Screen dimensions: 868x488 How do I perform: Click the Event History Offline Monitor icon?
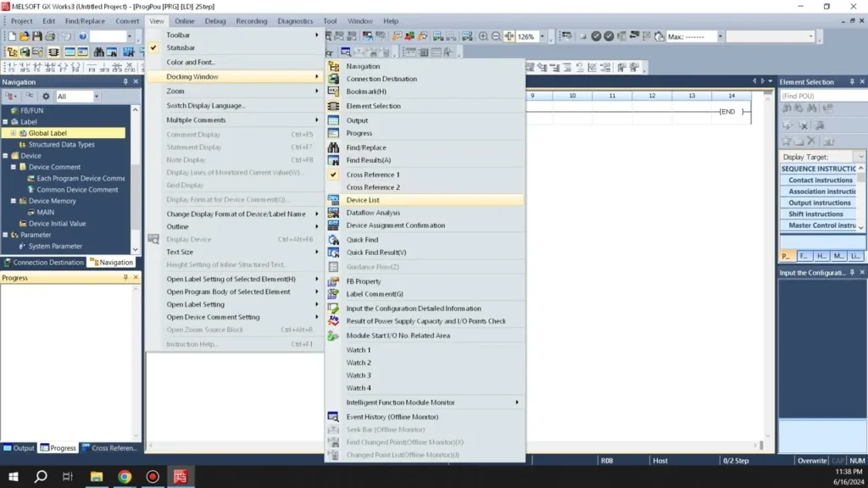click(333, 417)
